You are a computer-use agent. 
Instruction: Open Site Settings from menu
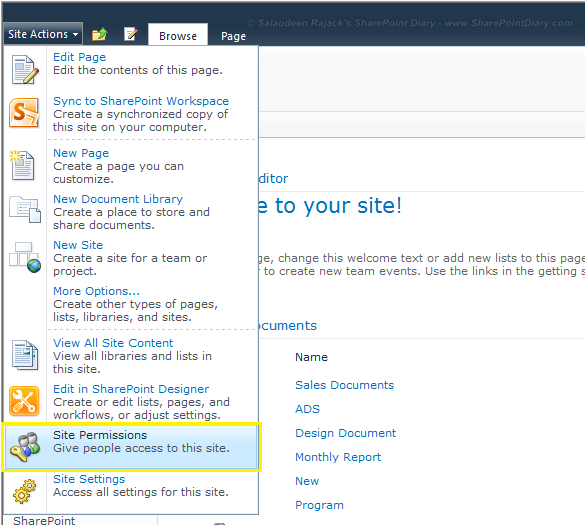point(89,479)
